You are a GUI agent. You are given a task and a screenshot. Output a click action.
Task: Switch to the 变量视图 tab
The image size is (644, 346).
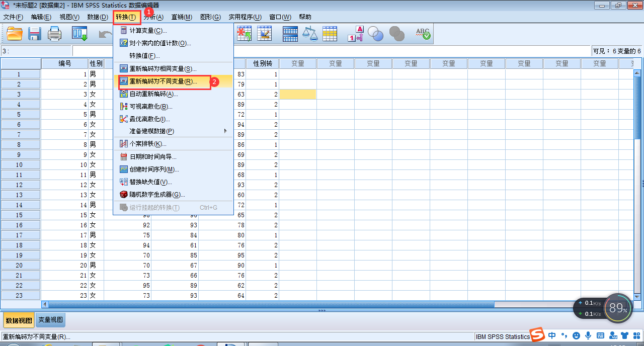50,320
